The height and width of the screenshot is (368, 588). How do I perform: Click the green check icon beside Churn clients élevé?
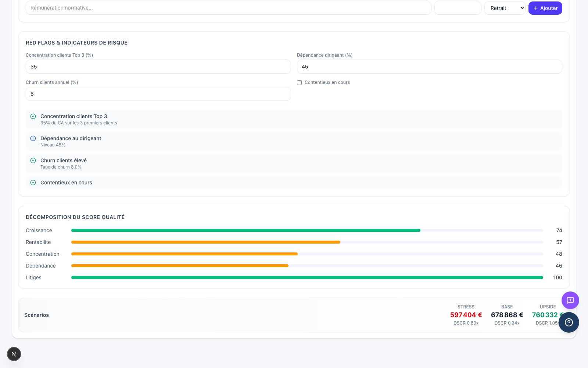tap(33, 160)
